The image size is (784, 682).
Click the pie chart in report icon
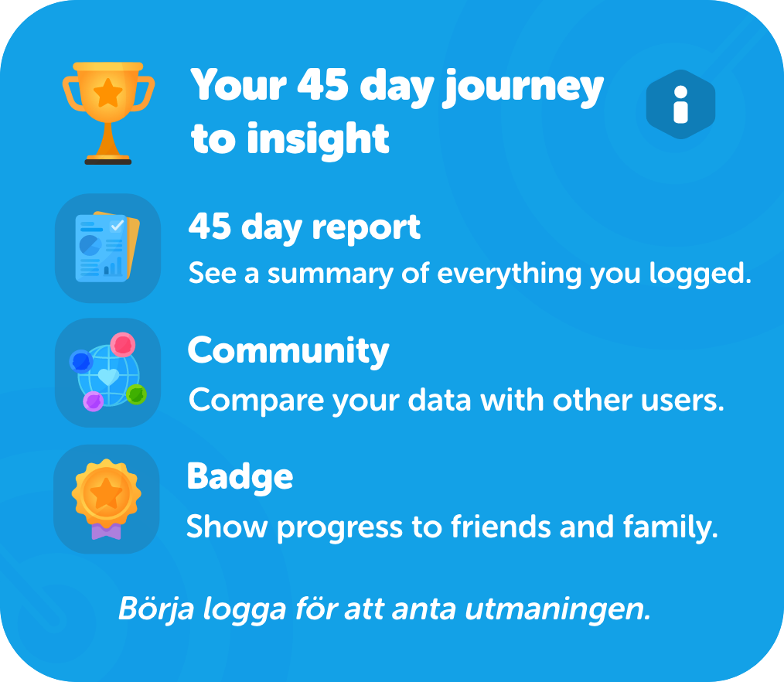click(x=91, y=246)
